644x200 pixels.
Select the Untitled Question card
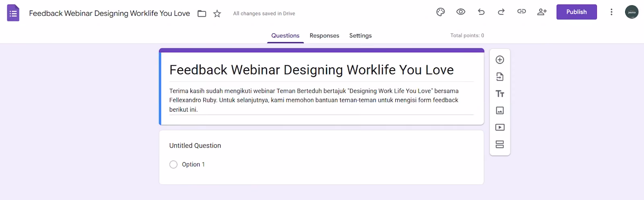[321, 157]
